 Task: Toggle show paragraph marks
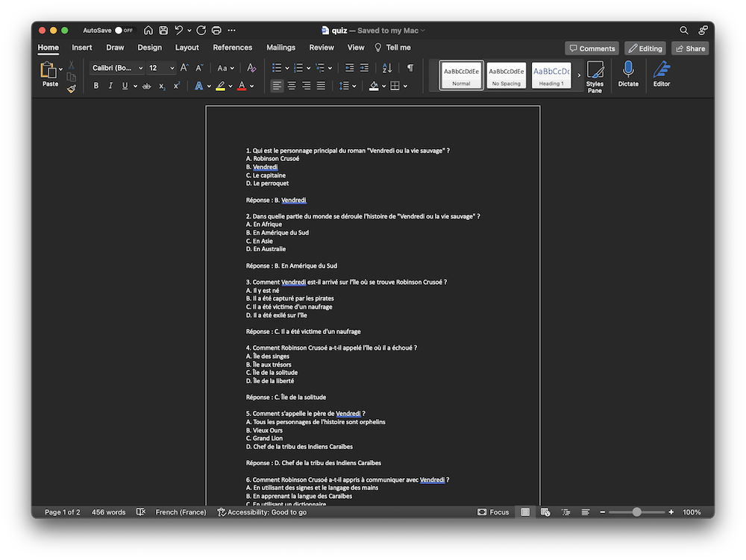410,68
